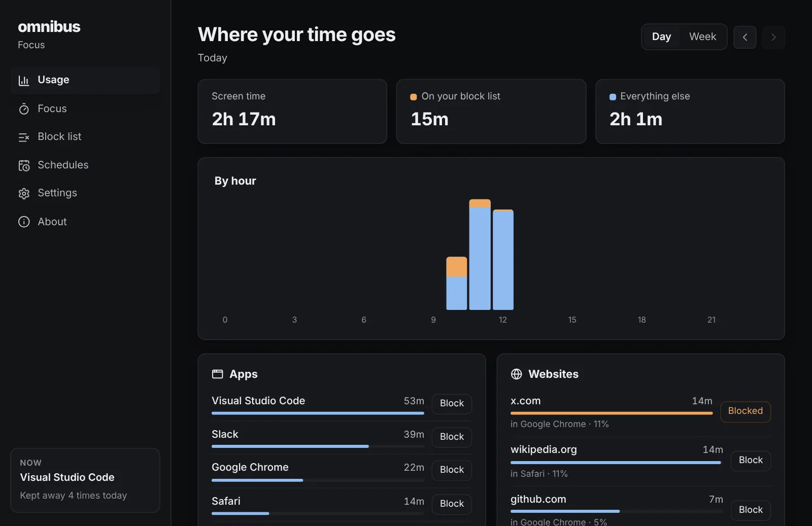This screenshot has width=812, height=526.
Task: Click the github.com site name
Action: coord(538,499)
